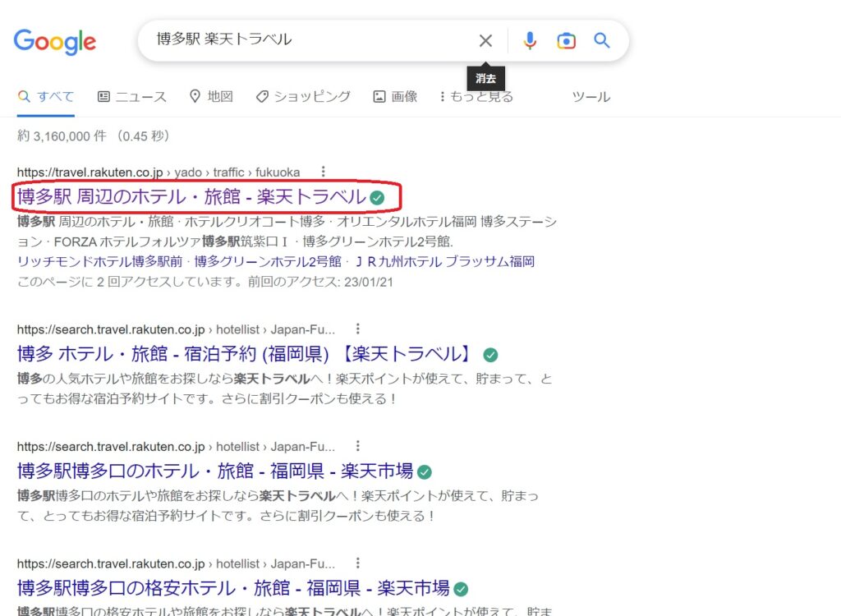Viewport: 841px width, 616px height.
Task: Click the URL above the 博多 ホテル・旅館 - 宿泊予約 result
Action: pyautogui.click(x=176, y=329)
